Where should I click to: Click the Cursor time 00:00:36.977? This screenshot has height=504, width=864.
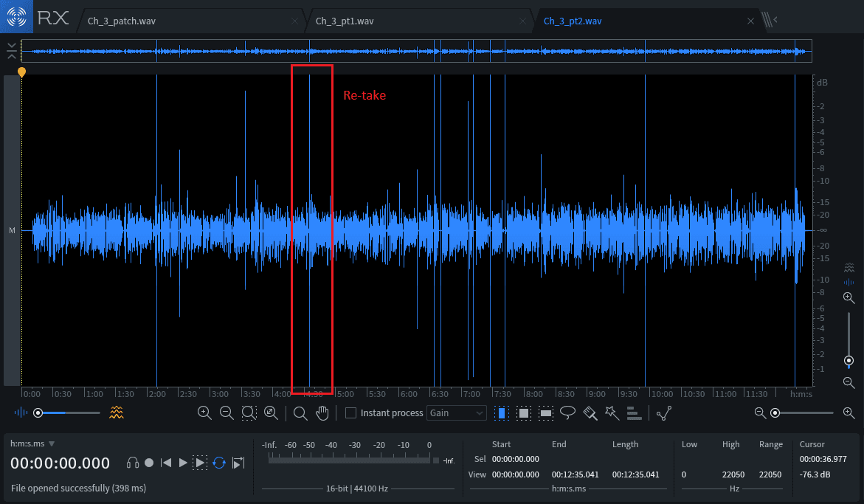tap(823, 459)
